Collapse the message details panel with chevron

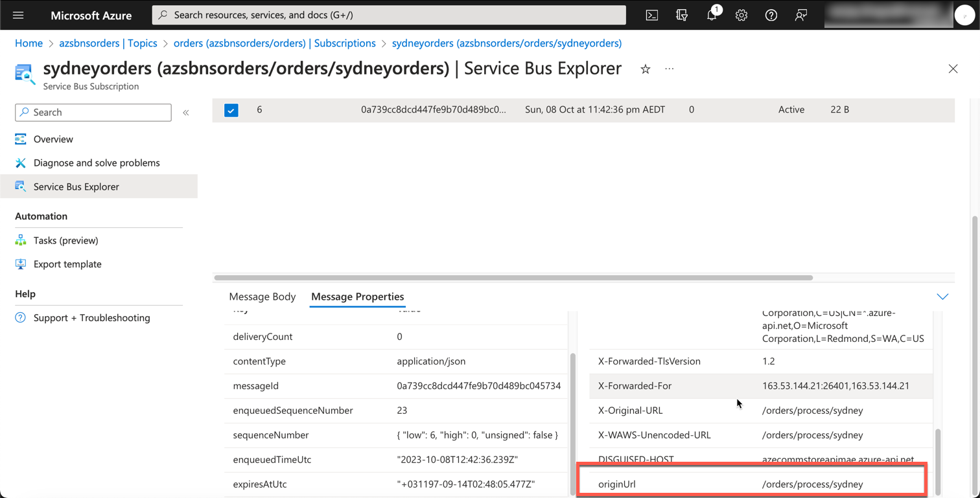942,297
